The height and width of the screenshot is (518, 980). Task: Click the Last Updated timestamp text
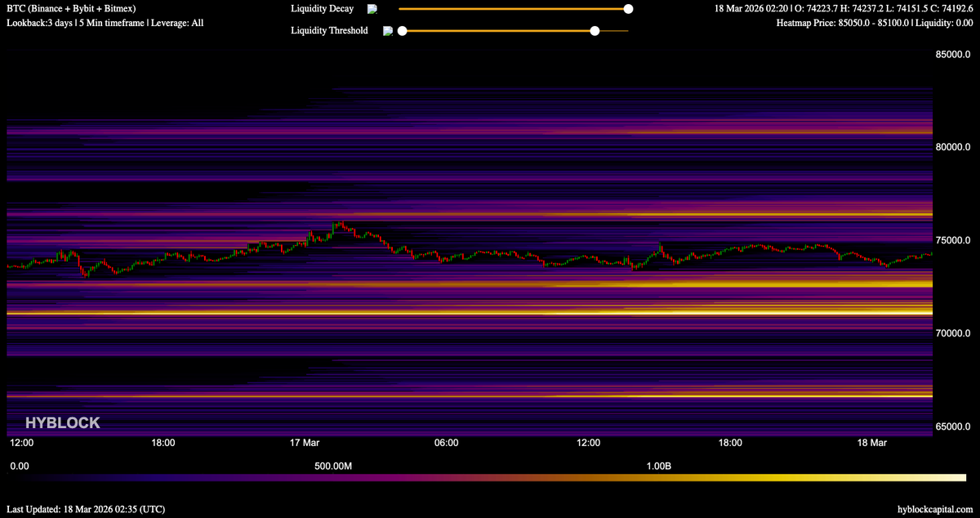86,509
